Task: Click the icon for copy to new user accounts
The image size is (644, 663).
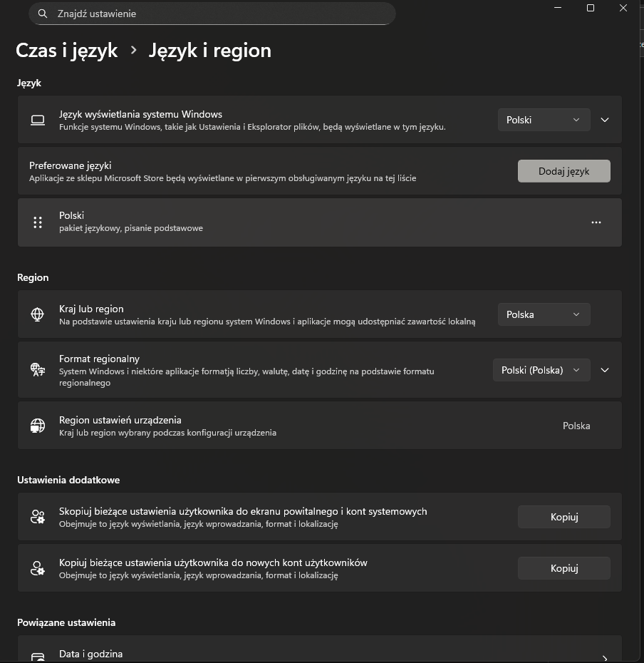Action: coord(38,568)
